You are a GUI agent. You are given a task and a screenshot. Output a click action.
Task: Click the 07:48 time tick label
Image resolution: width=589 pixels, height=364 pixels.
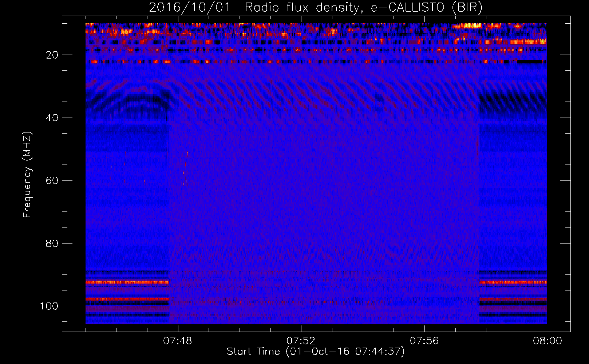177,341
